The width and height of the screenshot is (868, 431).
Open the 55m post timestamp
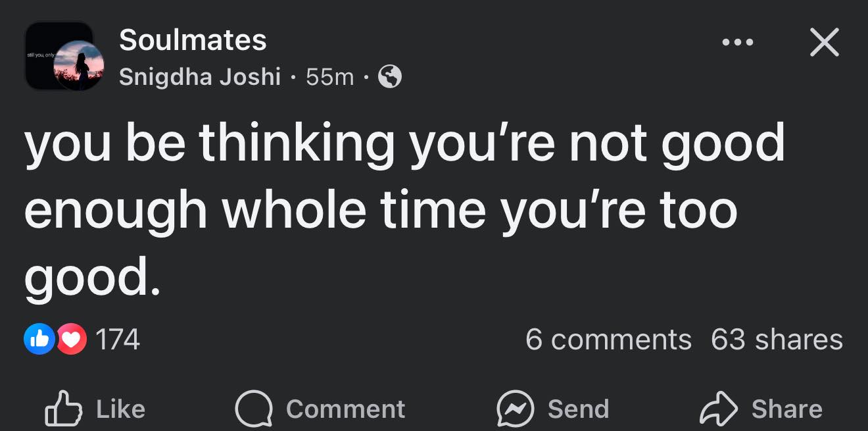coord(330,78)
